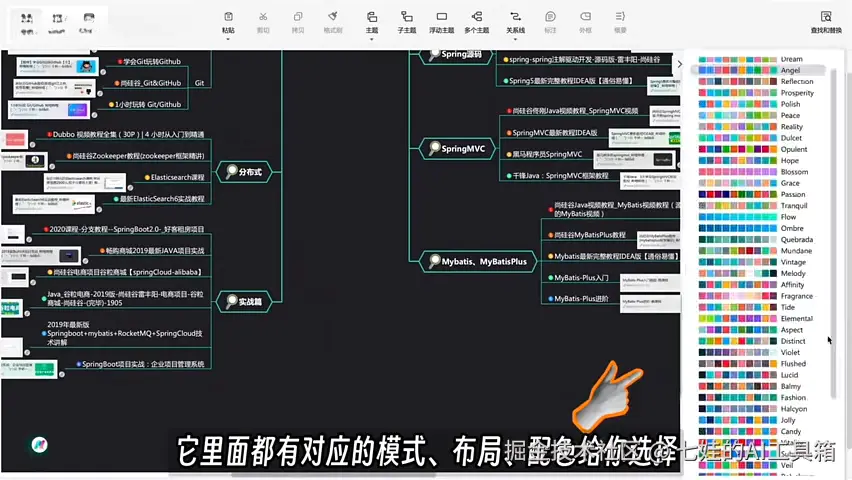Choose the Halcyon color theme
The width and height of the screenshot is (852, 480).
tap(753, 409)
